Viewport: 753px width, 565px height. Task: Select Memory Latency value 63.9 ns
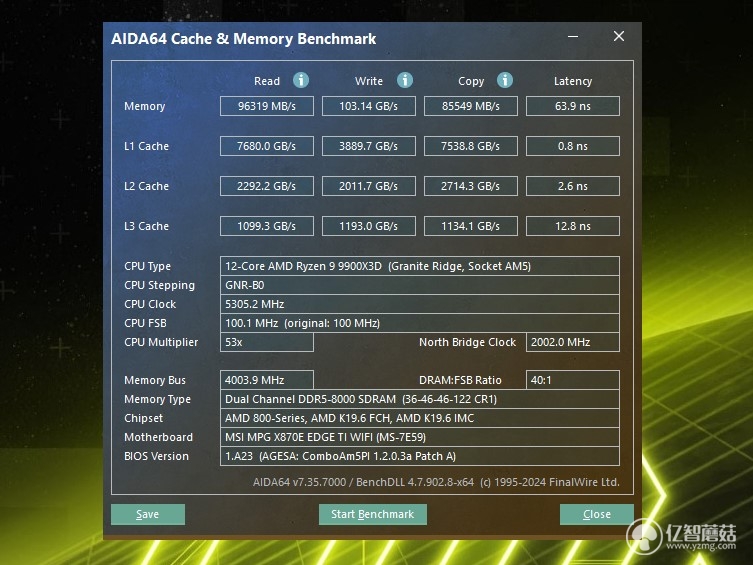pos(573,106)
